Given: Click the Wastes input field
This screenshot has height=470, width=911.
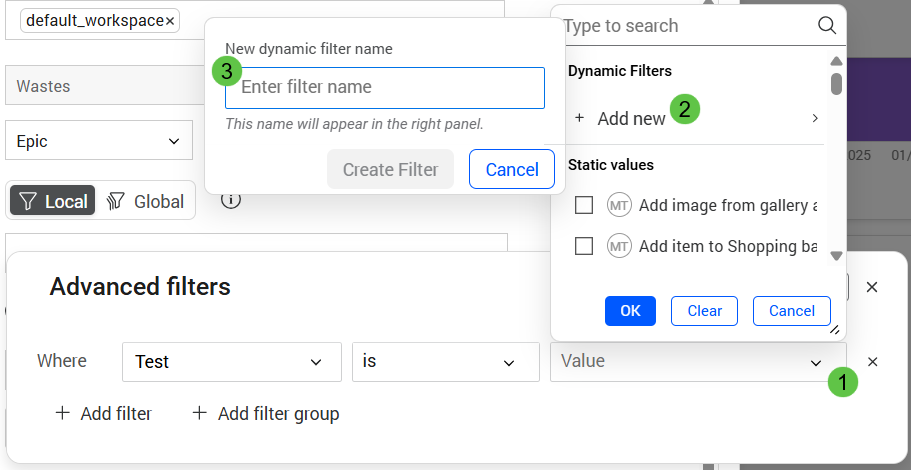Looking at the screenshot, I should 105,85.
